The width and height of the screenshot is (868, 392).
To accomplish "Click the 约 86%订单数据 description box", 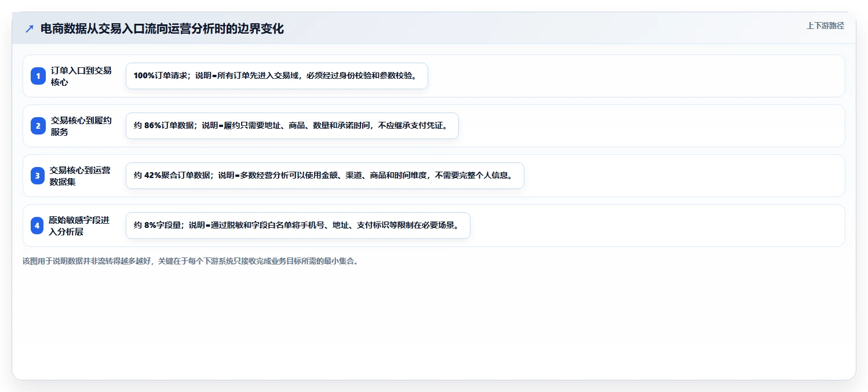I will [292, 126].
